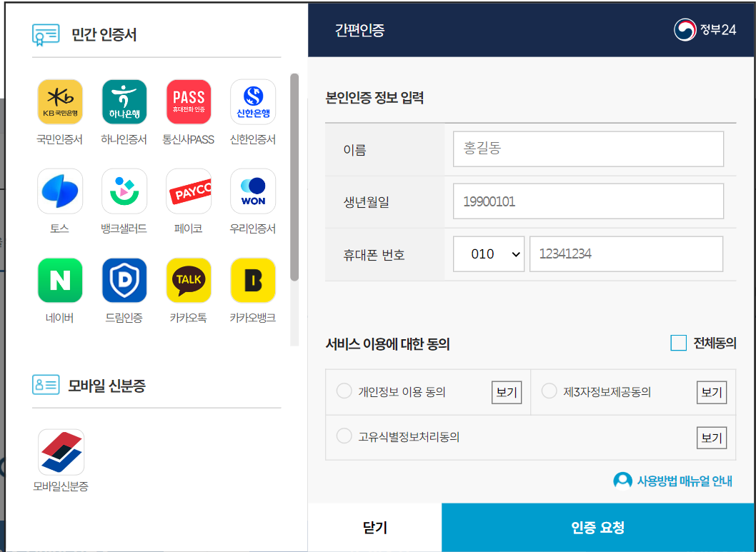The height and width of the screenshot is (552, 756).
Task: Click the 모바일 신분증 ID card header icon
Action: click(46, 385)
